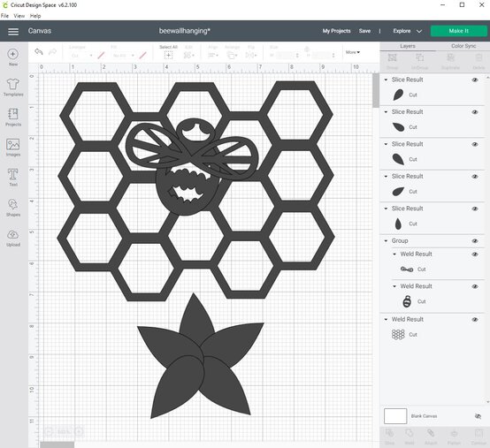Click the Cricut app logo icon
490x448 pixels.
[4, 5]
